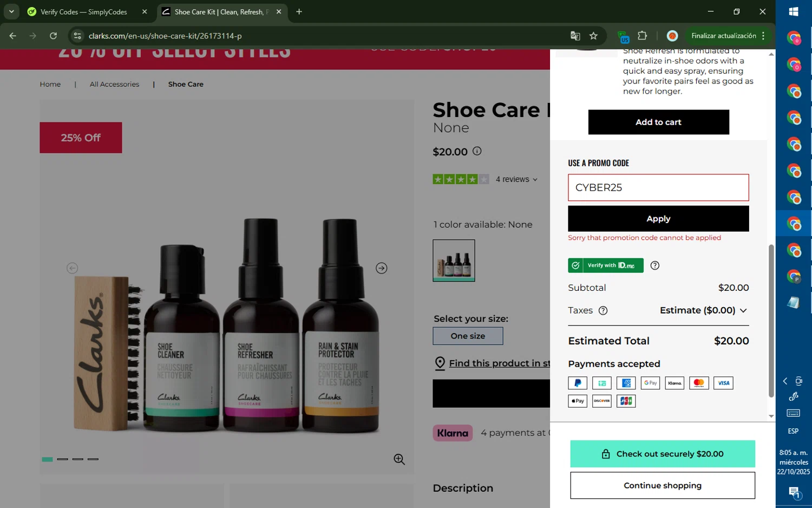Image resolution: width=812 pixels, height=508 pixels.
Task: Reload the Clarks page
Action: (x=53, y=36)
